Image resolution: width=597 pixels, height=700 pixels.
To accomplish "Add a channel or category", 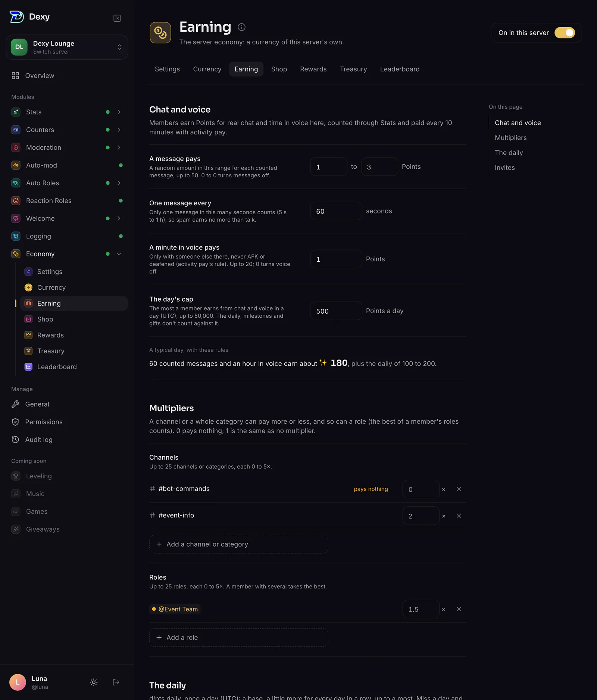I will (x=239, y=544).
